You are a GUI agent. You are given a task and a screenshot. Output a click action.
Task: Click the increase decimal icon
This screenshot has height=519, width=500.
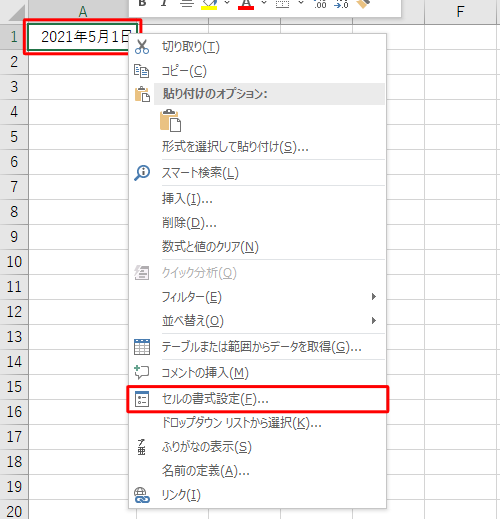click(x=320, y=4)
